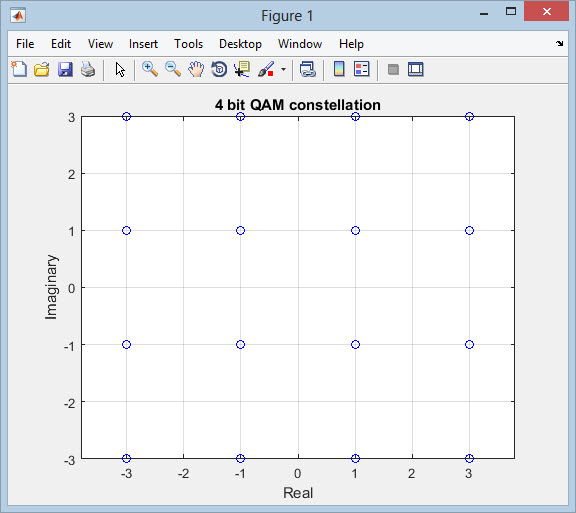Click the Show Plot Tools icon
The image size is (576, 513).
pyautogui.click(x=416, y=69)
